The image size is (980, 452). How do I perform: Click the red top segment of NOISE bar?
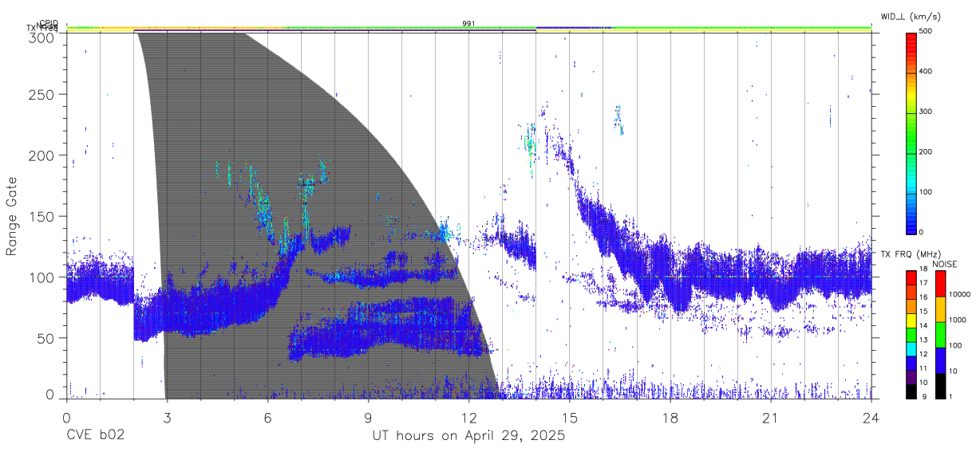point(940,283)
